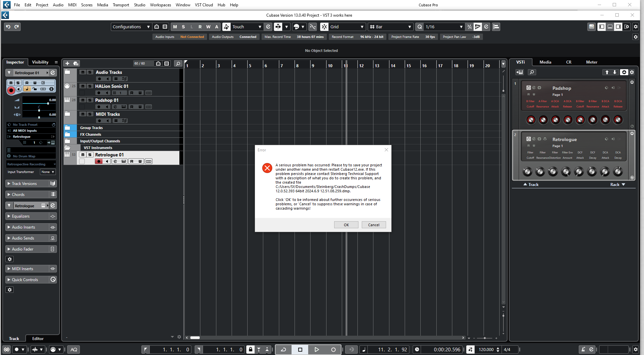Screen dimensions: 644x355
Task: Open the Studio menu
Action: point(139,5)
